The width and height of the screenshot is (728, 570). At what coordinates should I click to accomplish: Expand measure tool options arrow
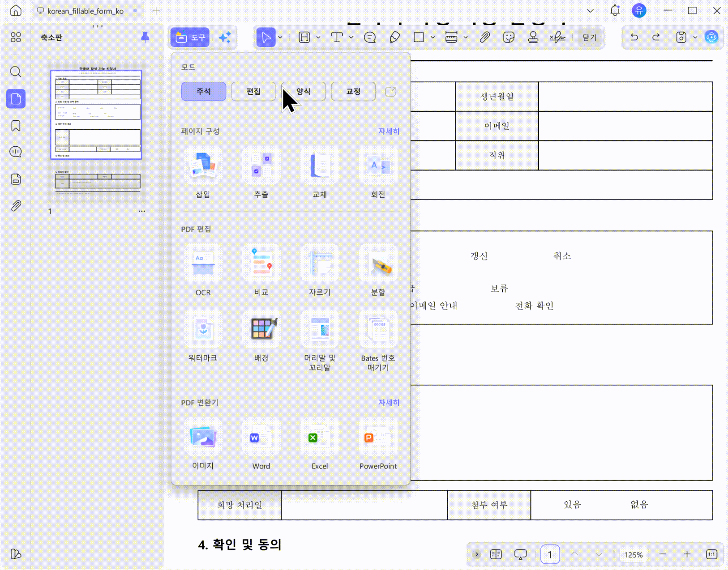click(x=466, y=37)
